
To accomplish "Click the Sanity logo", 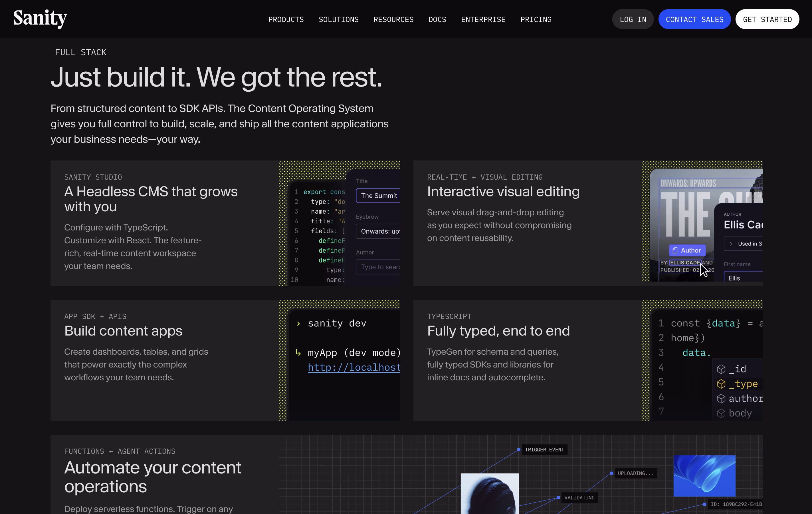I will point(40,19).
